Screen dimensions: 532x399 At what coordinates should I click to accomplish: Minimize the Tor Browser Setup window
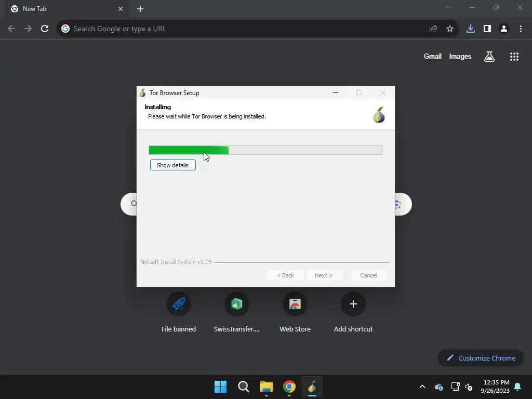pos(336,92)
